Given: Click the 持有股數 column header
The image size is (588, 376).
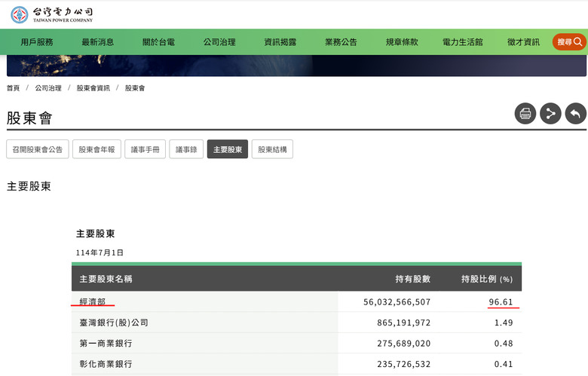Looking at the screenshot, I should tap(413, 279).
